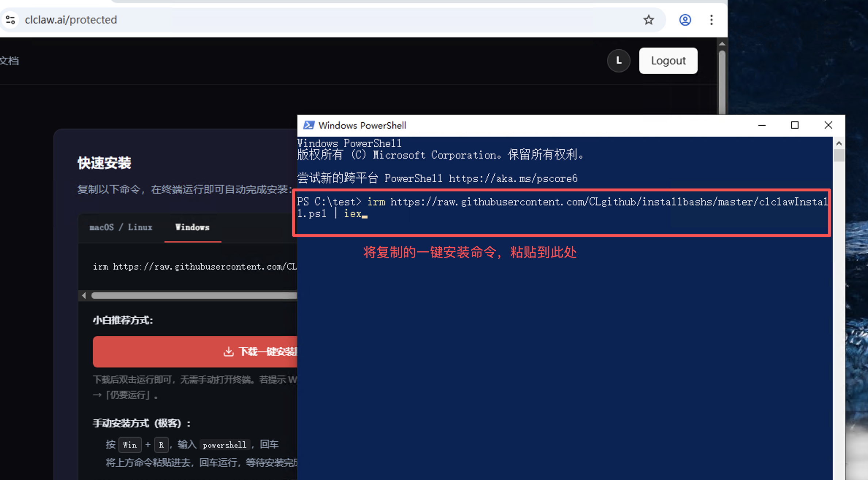Log out using the Logout button

coord(668,61)
